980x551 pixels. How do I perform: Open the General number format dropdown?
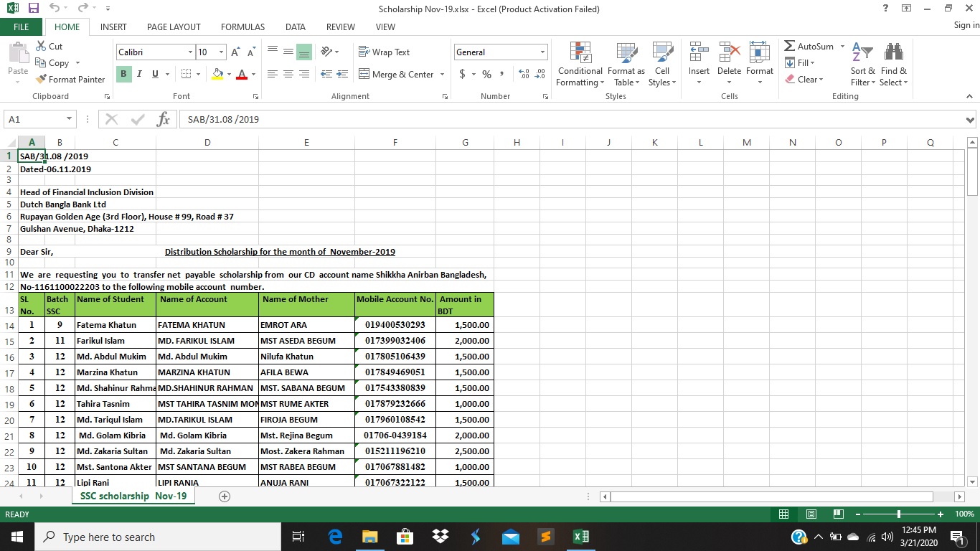[x=542, y=52]
